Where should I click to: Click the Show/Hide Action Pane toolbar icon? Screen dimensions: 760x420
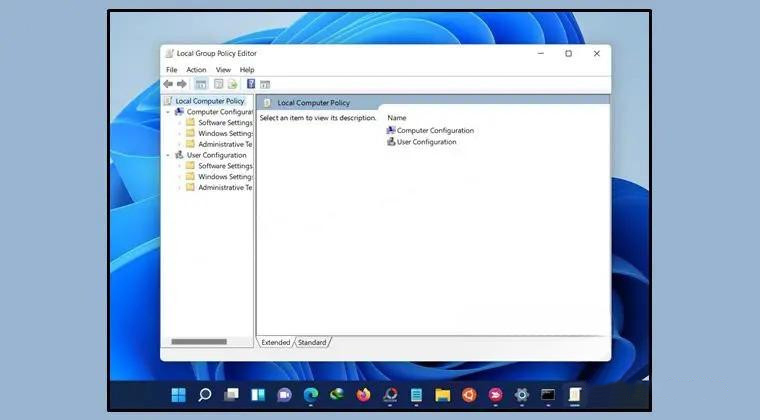point(265,84)
